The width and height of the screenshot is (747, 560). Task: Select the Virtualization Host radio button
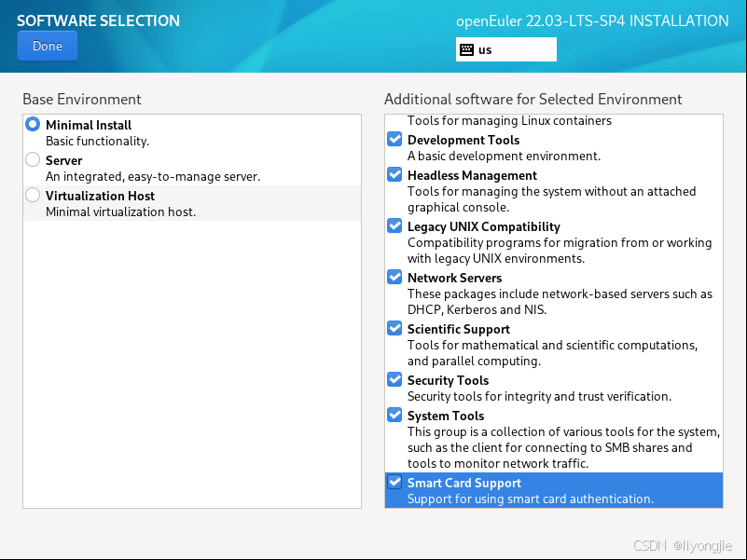(33, 195)
